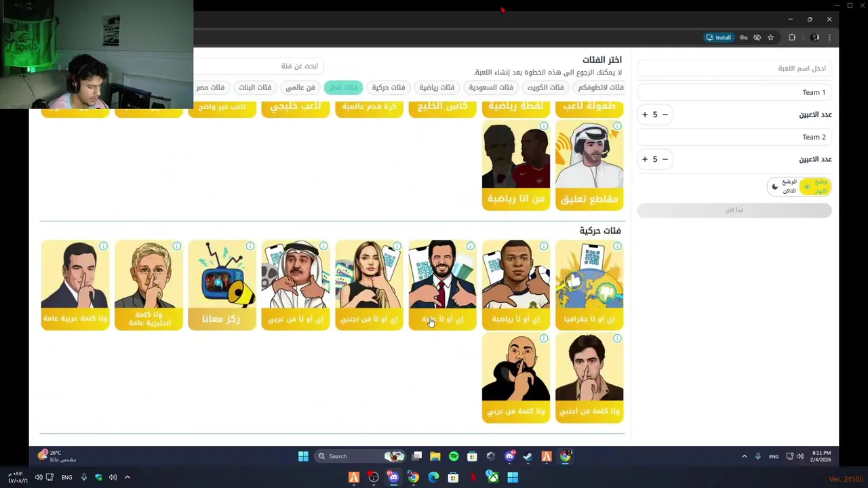Choose the إي أو لأ رياضية category card

click(x=516, y=285)
